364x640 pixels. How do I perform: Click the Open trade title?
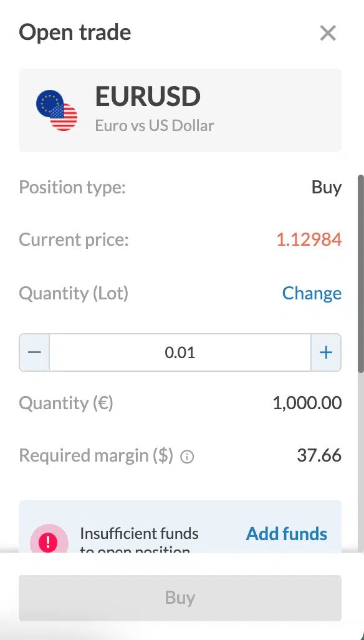tap(75, 32)
